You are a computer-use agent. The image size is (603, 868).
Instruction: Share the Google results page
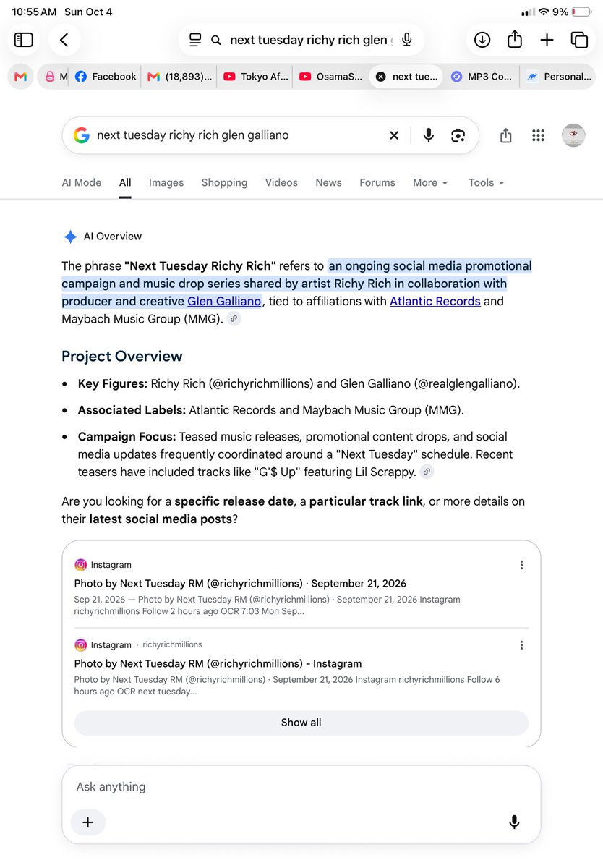pyautogui.click(x=505, y=135)
